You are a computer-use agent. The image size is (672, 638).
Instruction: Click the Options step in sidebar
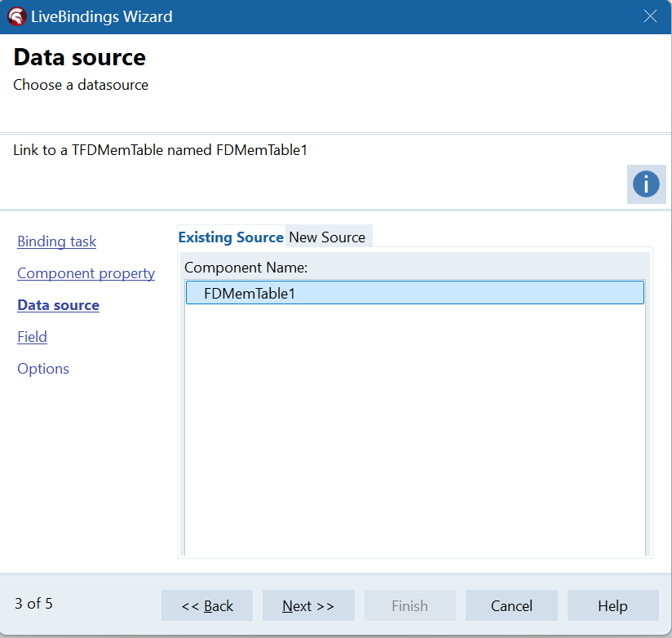click(43, 369)
